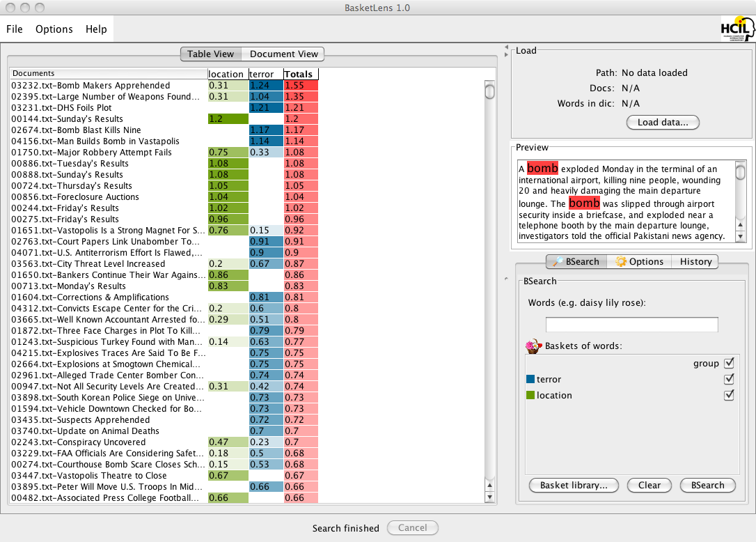Click the location basket label

pos(554,395)
